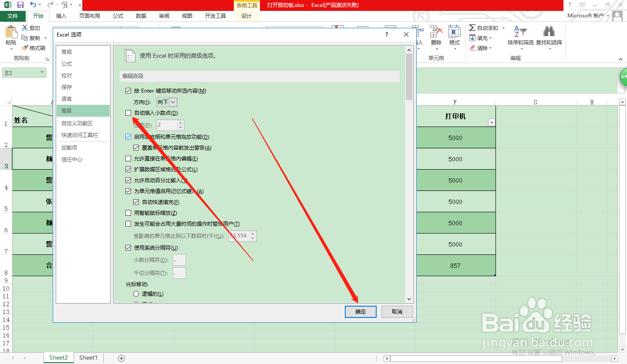Switch to the 数据 ribbon tab

(x=141, y=16)
